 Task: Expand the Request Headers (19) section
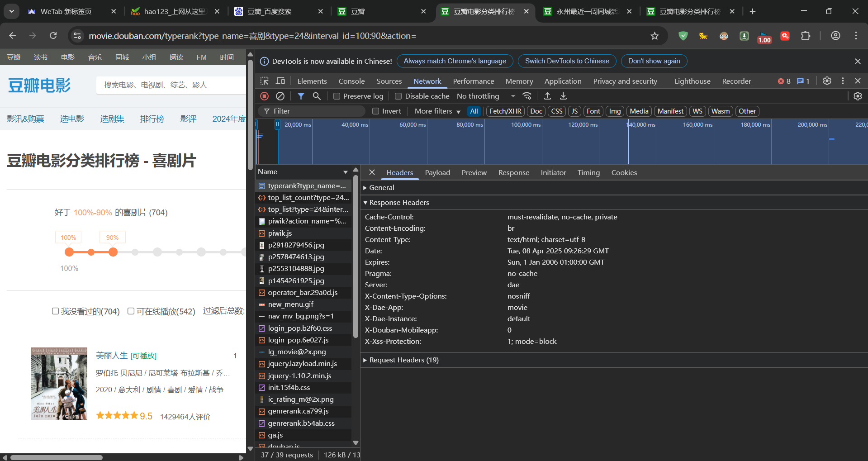point(401,360)
